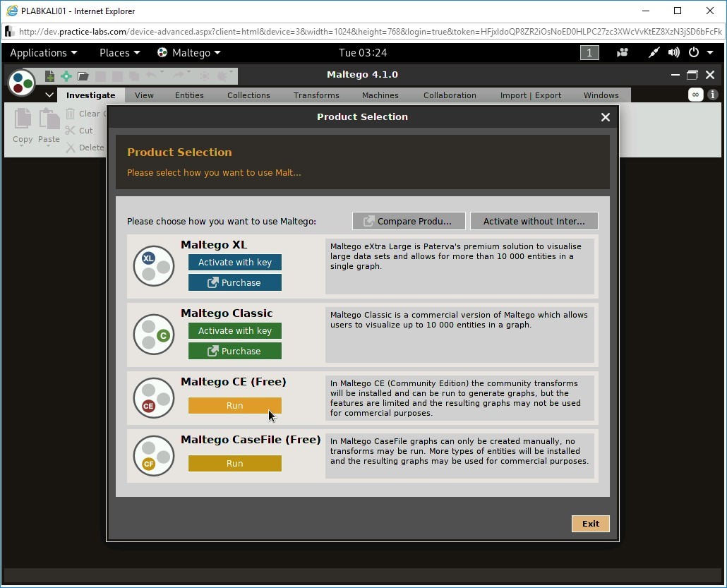Switch to the Transforms ribbon tab
Viewport: 727px width, 588px height.
[316, 95]
